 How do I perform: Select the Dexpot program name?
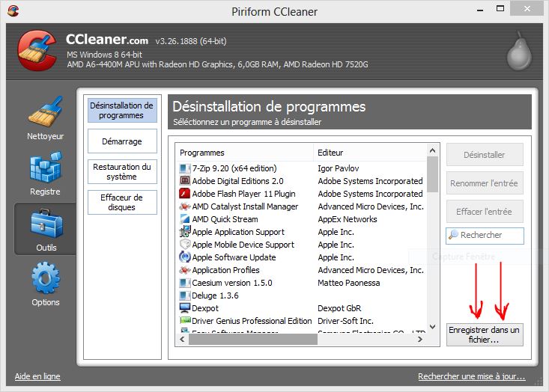[x=205, y=308]
